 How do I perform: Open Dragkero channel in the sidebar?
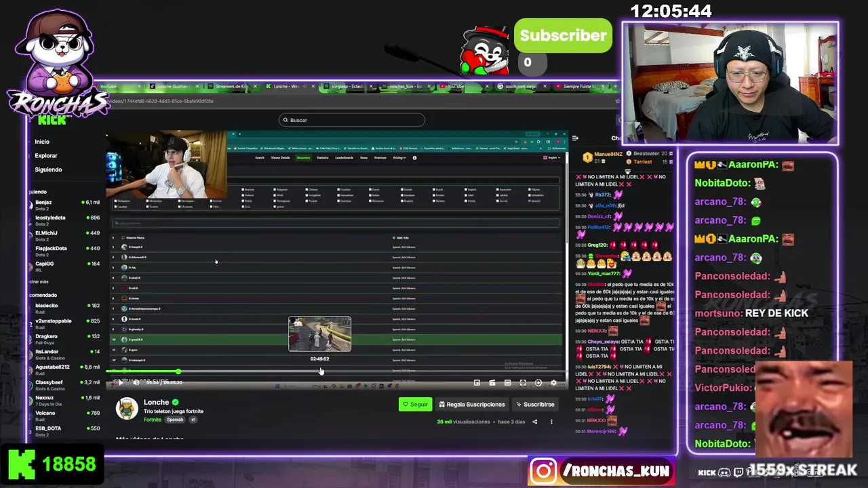click(x=65, y=338)
